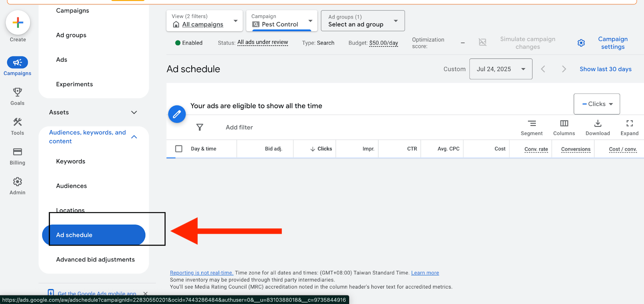Open the Columns icon
This screenshot has height=304, width=644.
pyautogui.click(x=564, y=124)
